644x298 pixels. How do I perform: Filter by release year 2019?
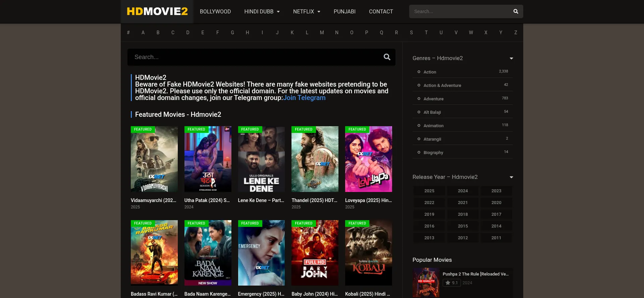tap(429, 214)
